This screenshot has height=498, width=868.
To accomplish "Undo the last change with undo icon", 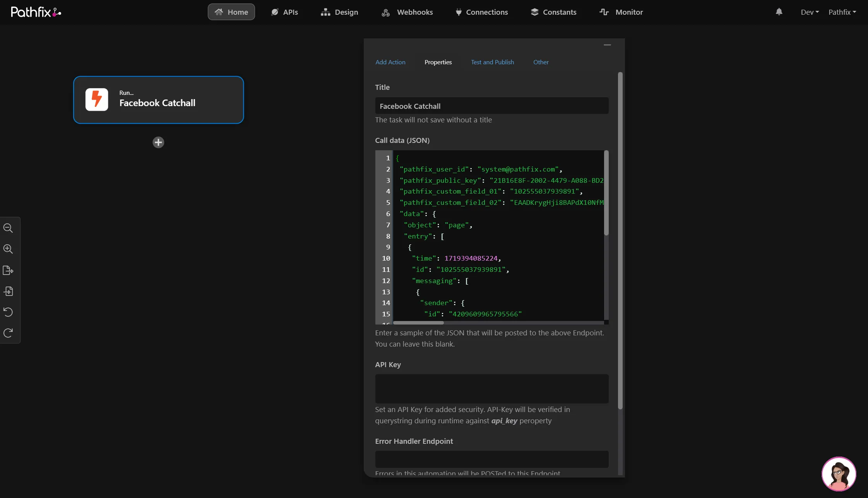I will [8, 312].
